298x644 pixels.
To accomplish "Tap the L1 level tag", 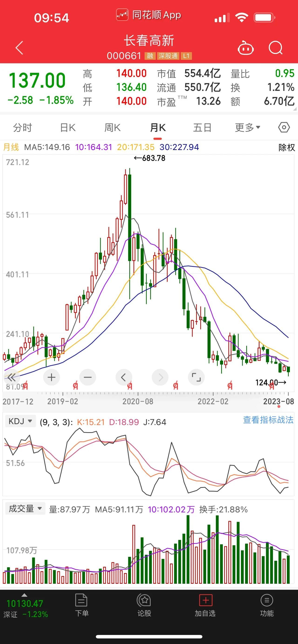I will [186, 56].
